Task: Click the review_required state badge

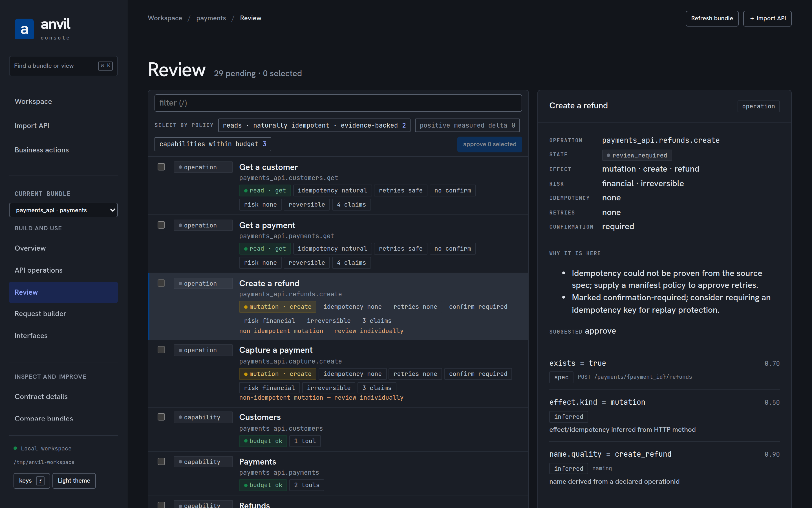Action: 637,155
